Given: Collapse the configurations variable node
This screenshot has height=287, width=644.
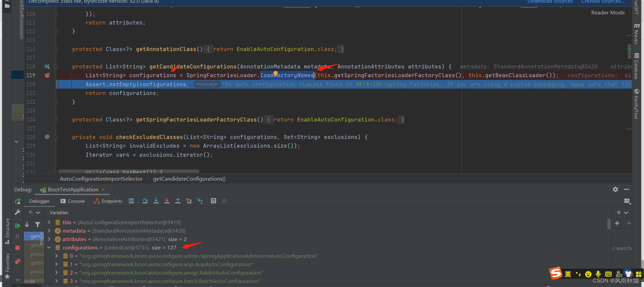Looking at the screenshot, I should coord(49,247).
